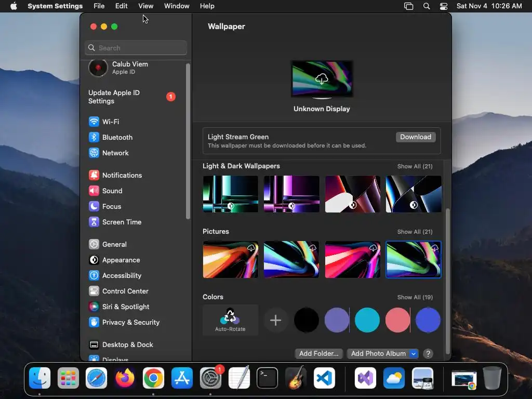Open Focus settings
Viewport: 532px width, 399px height.
(x=105, y=206)
